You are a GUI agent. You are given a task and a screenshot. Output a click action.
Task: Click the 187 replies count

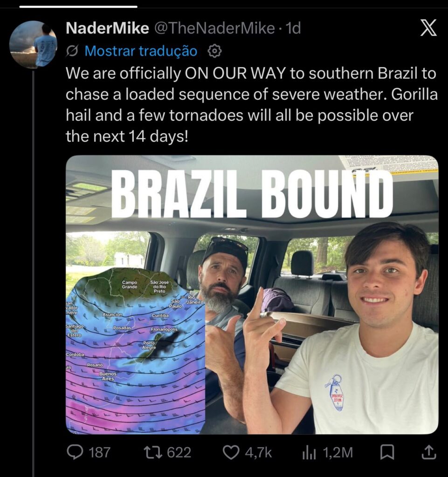[x=99, y=453]
